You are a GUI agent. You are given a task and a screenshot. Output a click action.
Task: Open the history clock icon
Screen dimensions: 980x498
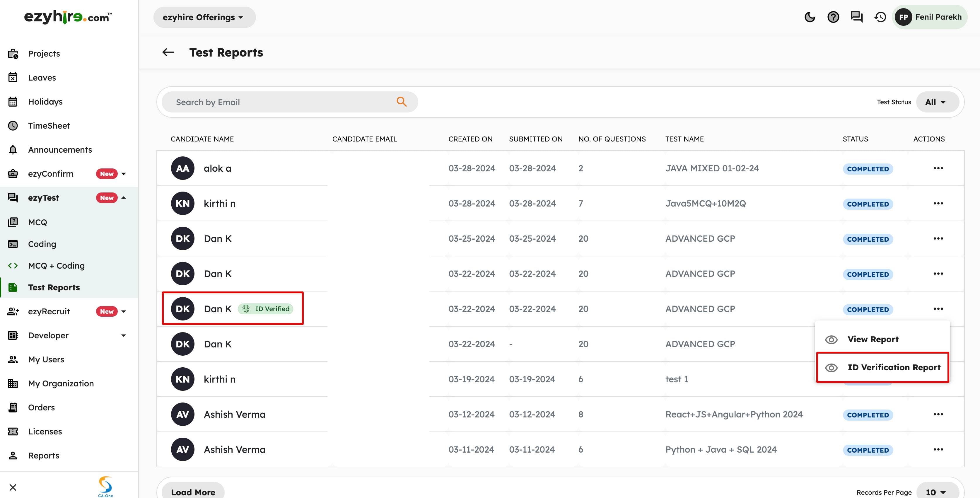[880, 17]
